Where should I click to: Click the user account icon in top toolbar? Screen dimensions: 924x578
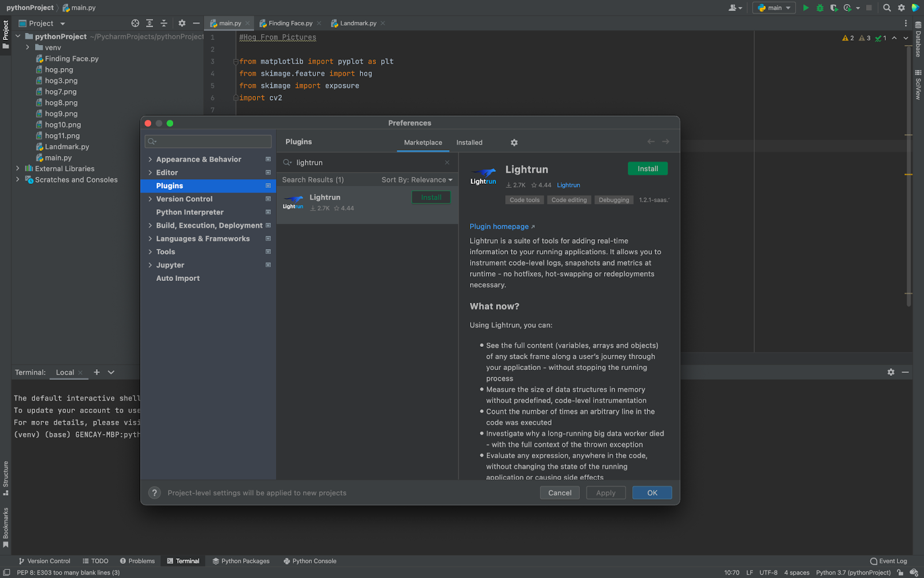click(x=735, y=8)
